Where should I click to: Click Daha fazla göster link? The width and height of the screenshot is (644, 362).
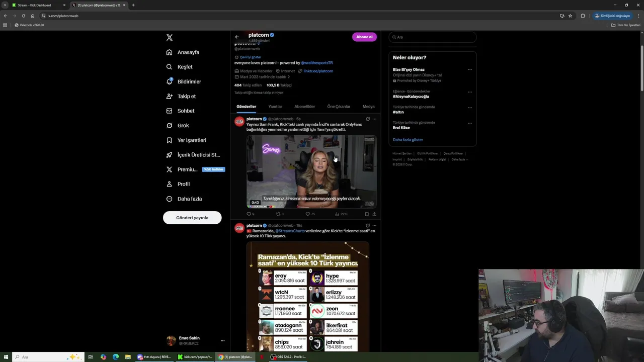[x=408, y=140]
